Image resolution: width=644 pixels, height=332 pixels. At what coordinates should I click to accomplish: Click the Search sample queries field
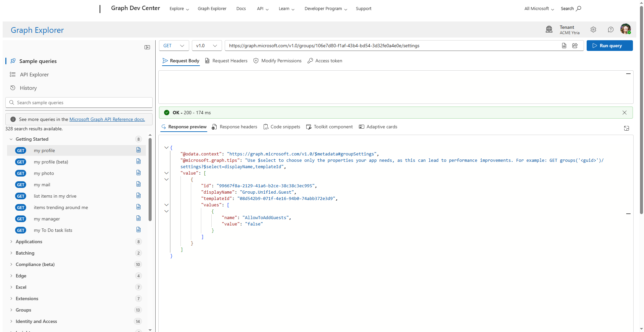coord(79,103)
